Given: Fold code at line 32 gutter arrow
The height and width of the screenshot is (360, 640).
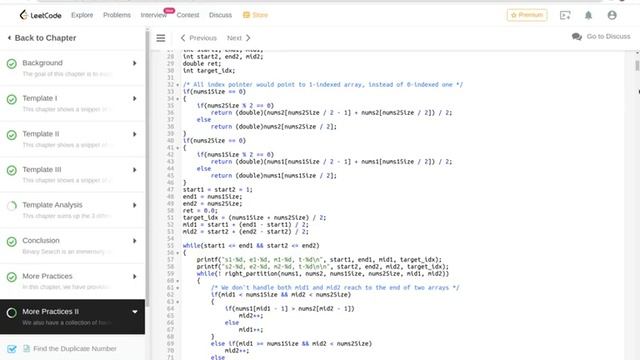Looking at the screenshot, I should [178, 85].
